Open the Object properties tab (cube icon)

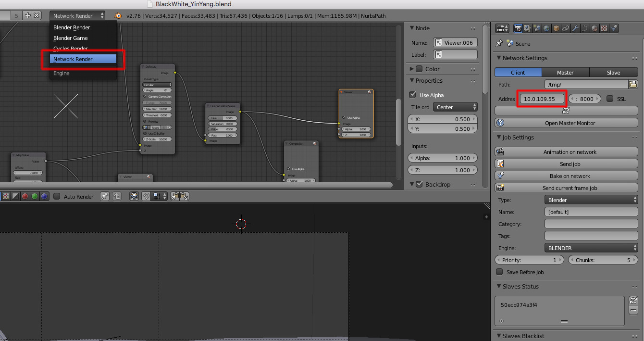(x=556, y=28)
